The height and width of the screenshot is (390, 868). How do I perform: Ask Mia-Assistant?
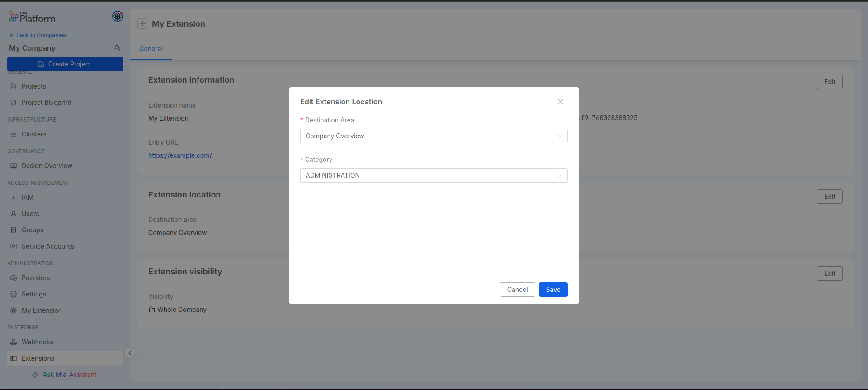point(65,375)
